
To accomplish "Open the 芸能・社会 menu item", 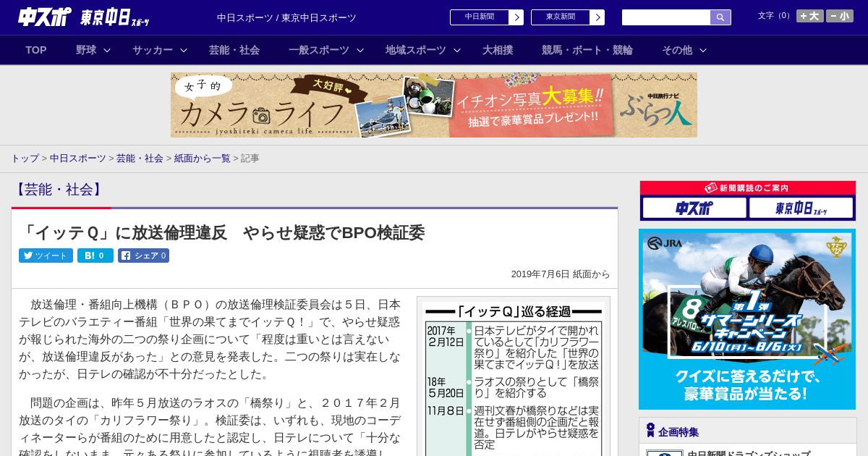I will point(234,50).
